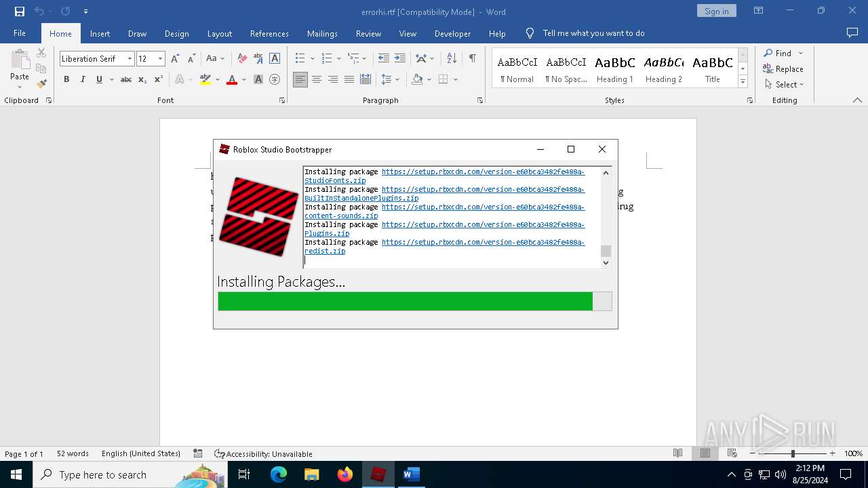Open the File menu
The width and height of the screenshot is (868, 488).
point(20,33)
